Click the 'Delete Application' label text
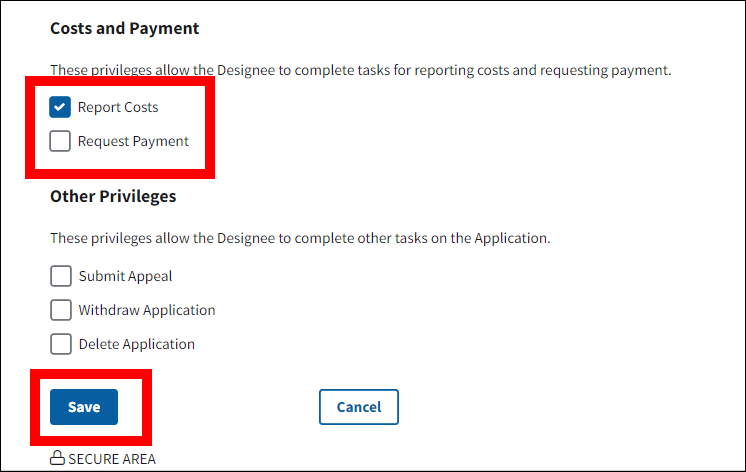This screenshot has width=746, height=472. [137, 344]
